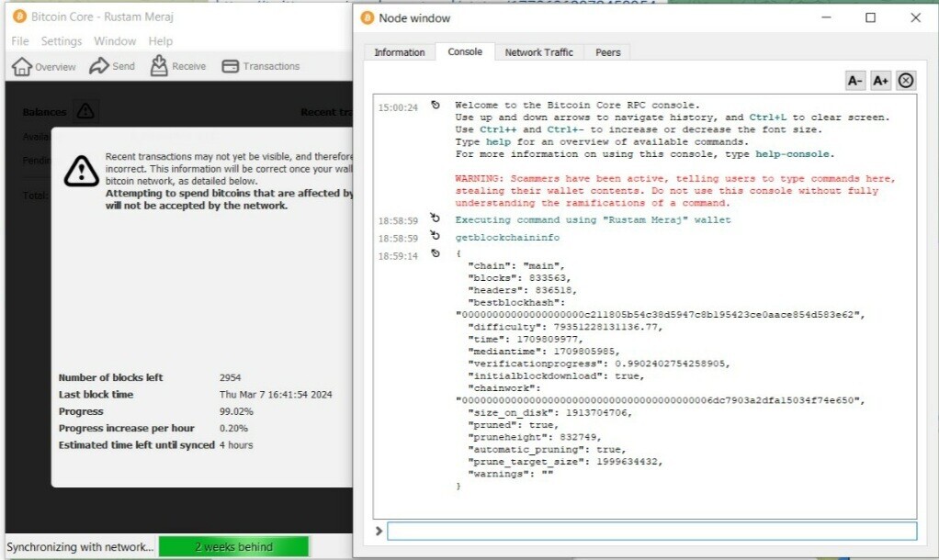Click the '"headers": 836518' line

click(x=522, y=290)
